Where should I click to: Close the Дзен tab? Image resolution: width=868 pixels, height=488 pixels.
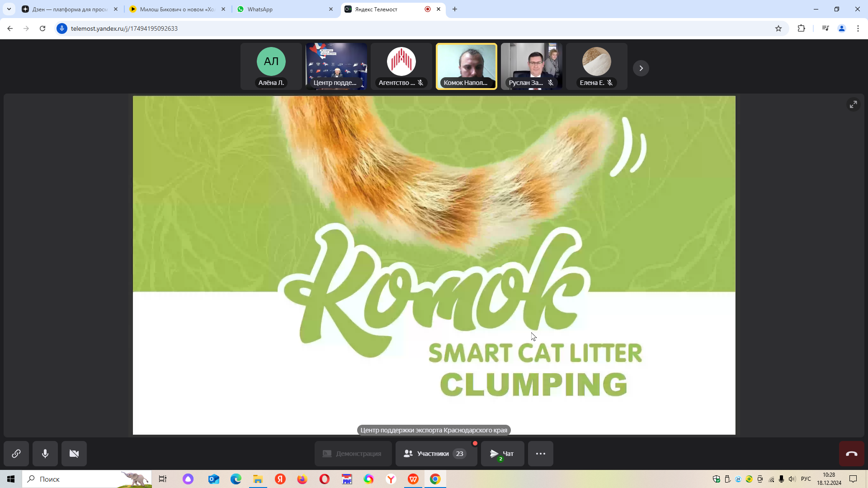[116, 9]
